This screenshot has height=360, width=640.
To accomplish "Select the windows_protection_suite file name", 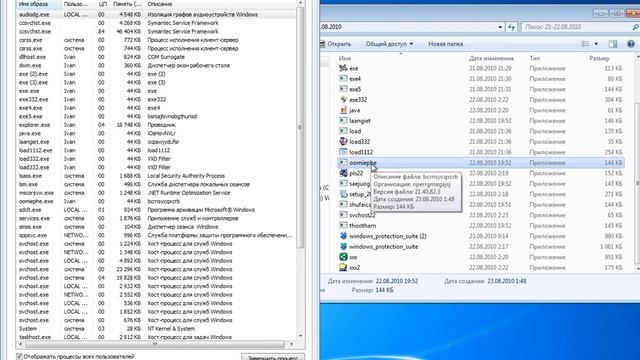I will click(383, 247).
